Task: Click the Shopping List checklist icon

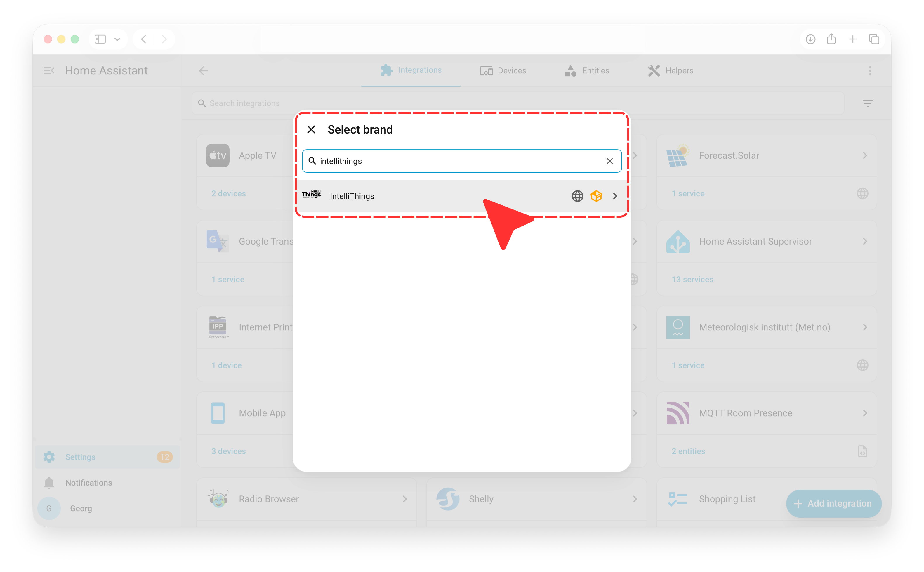Action: point(678,499)
